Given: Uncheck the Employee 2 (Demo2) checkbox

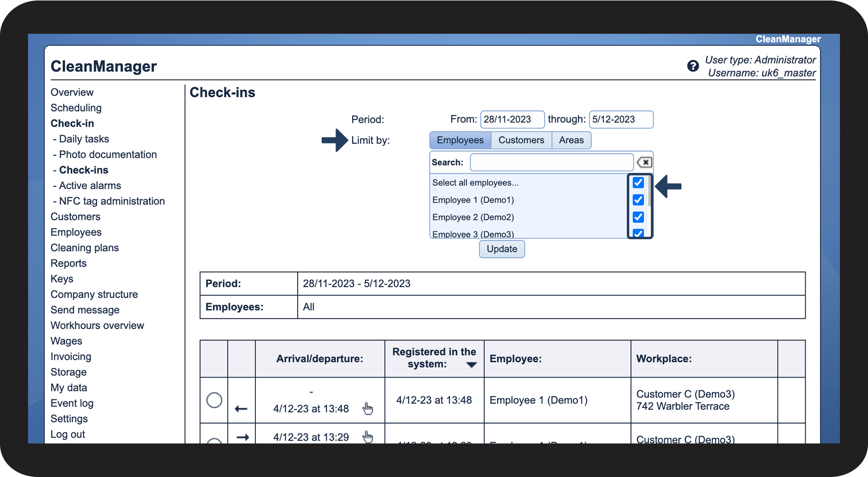Looking at the screenshot, I should click(638, 217).
